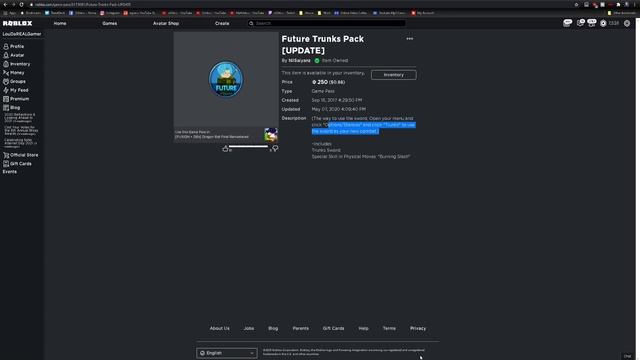Viewport: 640px width, 360px height.
Task: Open the My Account bookmark
Action: [x=423, y=13]
